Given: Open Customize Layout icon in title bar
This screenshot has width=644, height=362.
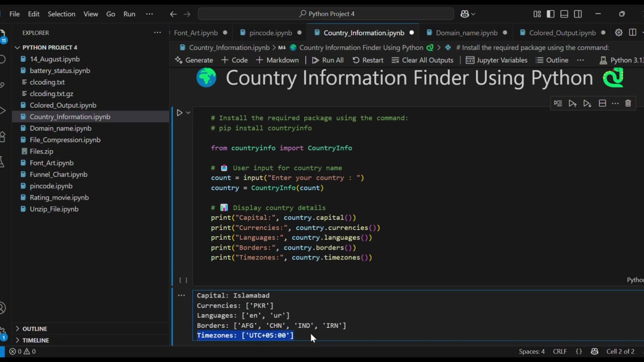Looking at the screenshot, I should (x=537, y=14).
